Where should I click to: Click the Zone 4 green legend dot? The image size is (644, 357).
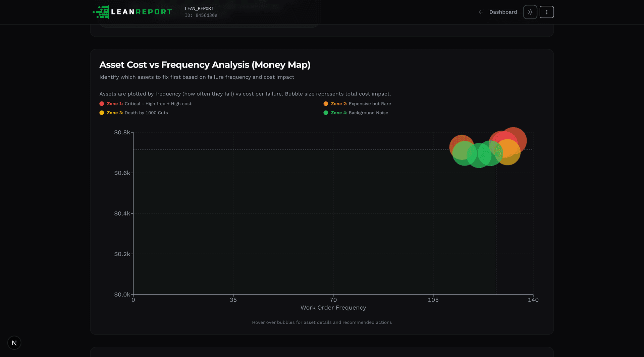tap(325, 113)
